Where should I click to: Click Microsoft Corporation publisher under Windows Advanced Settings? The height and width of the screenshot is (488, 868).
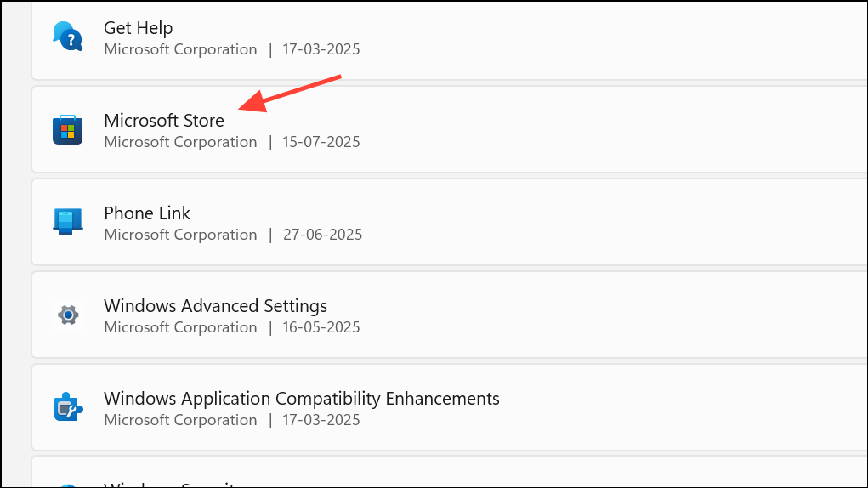coord(180,327)
